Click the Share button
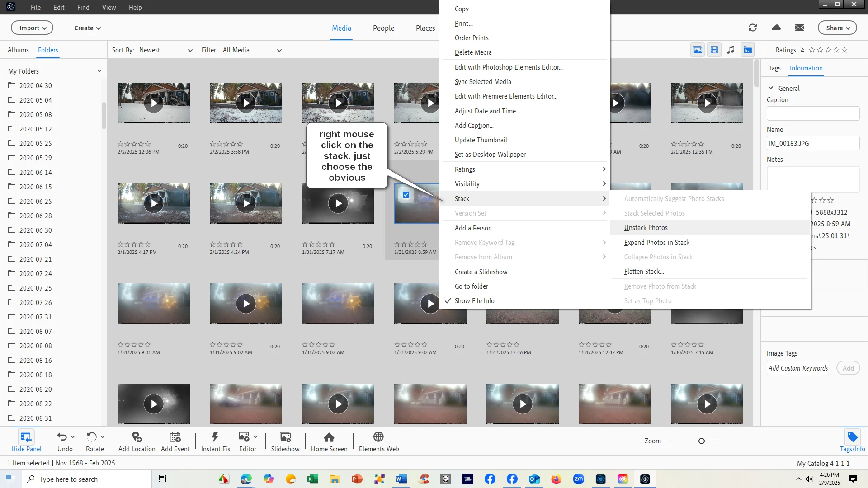The width and height of the screenshot is (868, 488). click(x=837, y=28)
